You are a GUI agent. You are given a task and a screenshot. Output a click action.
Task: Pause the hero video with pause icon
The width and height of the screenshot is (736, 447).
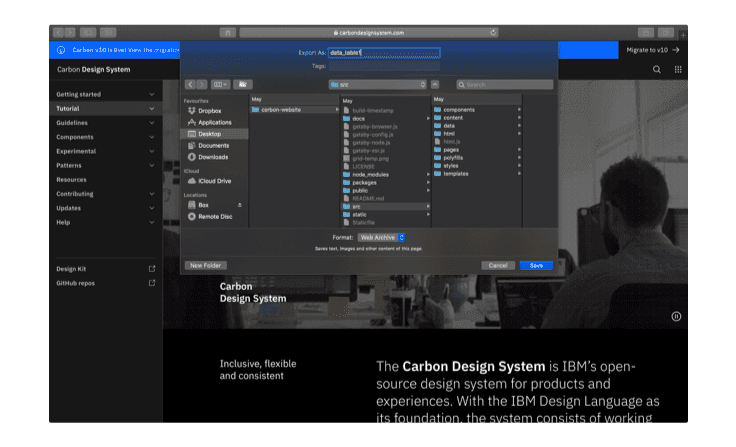tap(676, 316)
